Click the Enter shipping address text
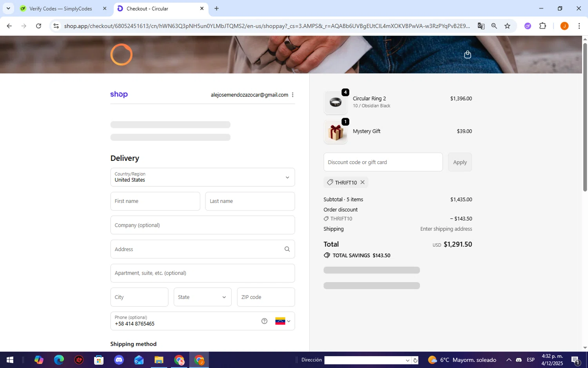This screenshot has width=588, height=368. pyautogui.click(x=446, y=229)
